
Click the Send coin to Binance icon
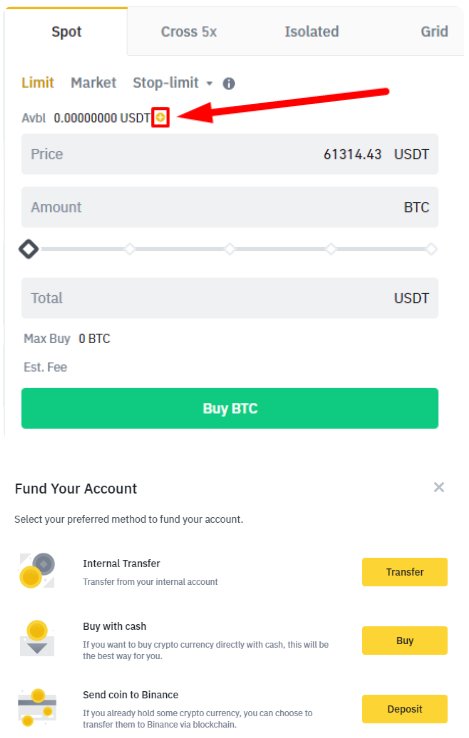pos(37,707)
